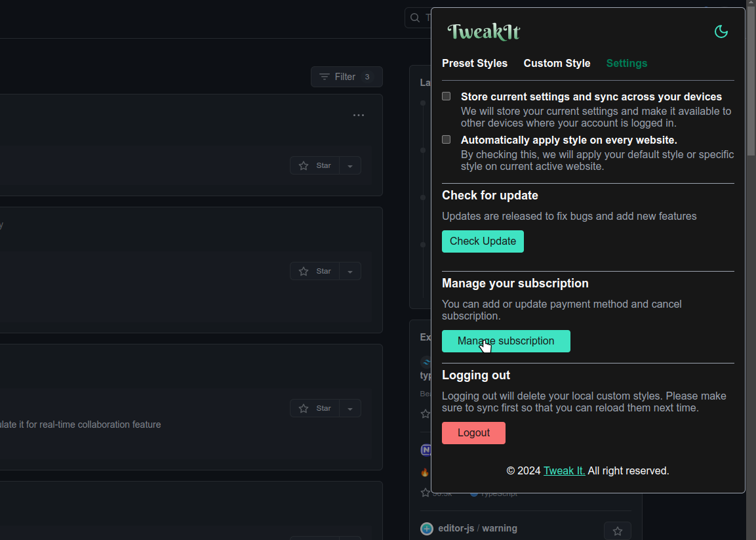Image resolution: width=756 pixels, height=540 pixels.
Task: Star the second repository in the feed
Action: 315,271
